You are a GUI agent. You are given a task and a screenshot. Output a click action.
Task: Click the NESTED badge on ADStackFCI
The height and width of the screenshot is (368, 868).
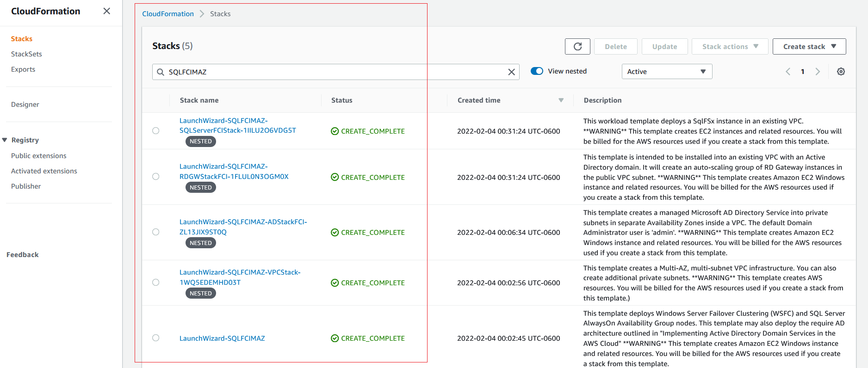[201, 243]
